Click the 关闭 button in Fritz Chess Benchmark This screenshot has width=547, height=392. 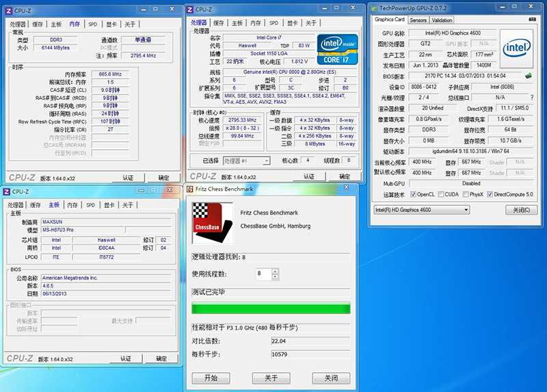[x=331, y=378]
